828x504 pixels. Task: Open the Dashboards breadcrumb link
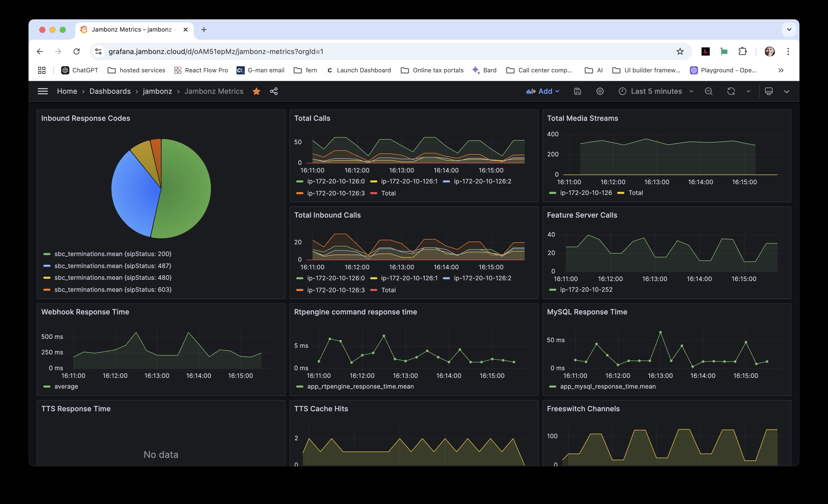coord(110,91)
